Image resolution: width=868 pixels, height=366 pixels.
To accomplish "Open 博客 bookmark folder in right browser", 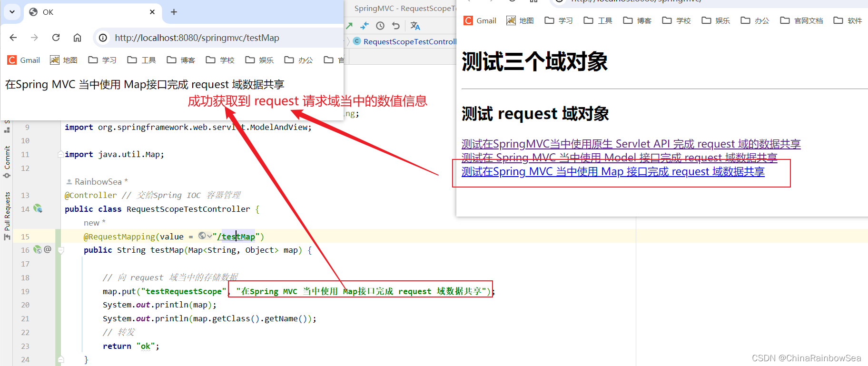I will (637, 20).
